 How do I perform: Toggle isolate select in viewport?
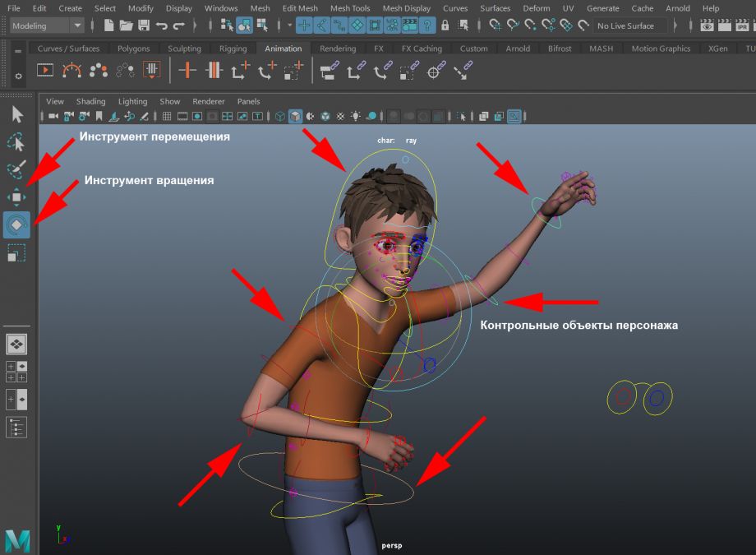tap(462, 116)
